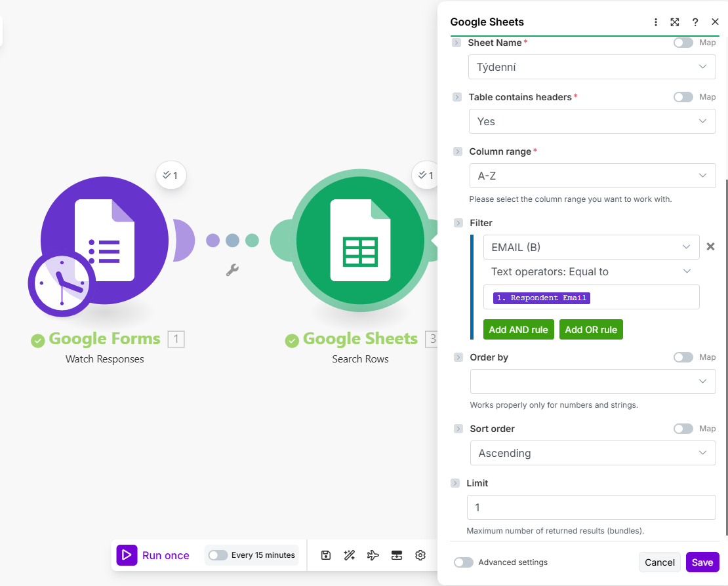
Task: Open the Sheet Name dropdown showing Týdenní
Action: pos(592,67)
